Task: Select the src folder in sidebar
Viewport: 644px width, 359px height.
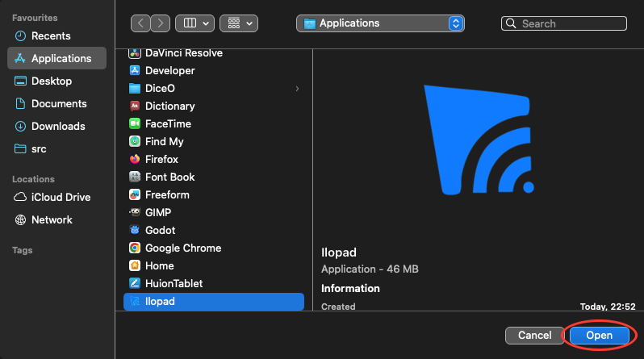Action: [x=56, y=148]
